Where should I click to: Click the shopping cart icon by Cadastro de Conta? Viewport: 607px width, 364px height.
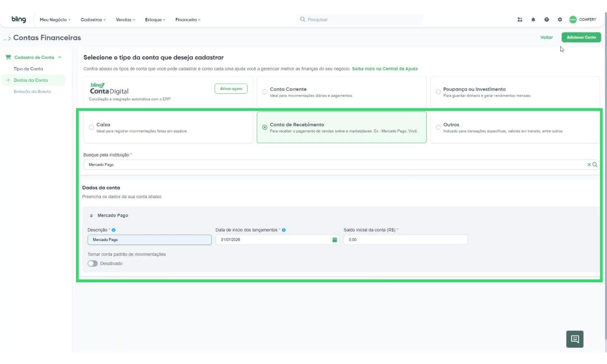click(8, 57)
